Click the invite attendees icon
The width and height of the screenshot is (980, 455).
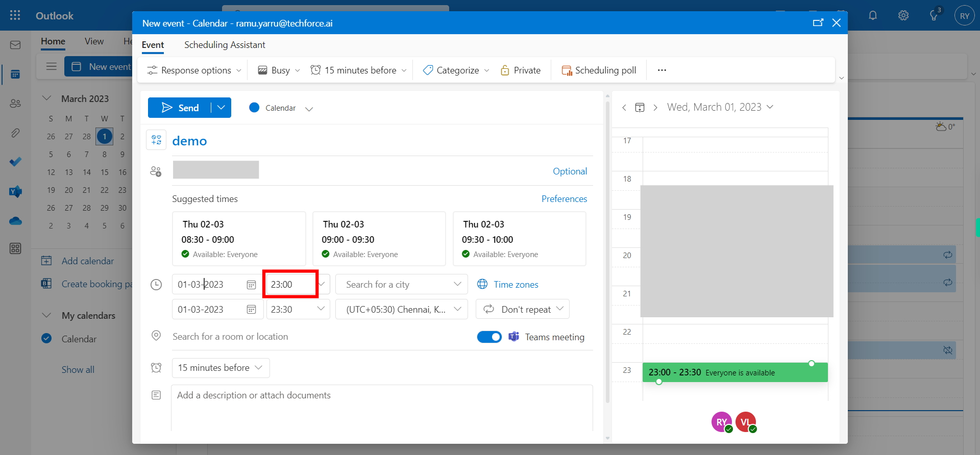156,171
